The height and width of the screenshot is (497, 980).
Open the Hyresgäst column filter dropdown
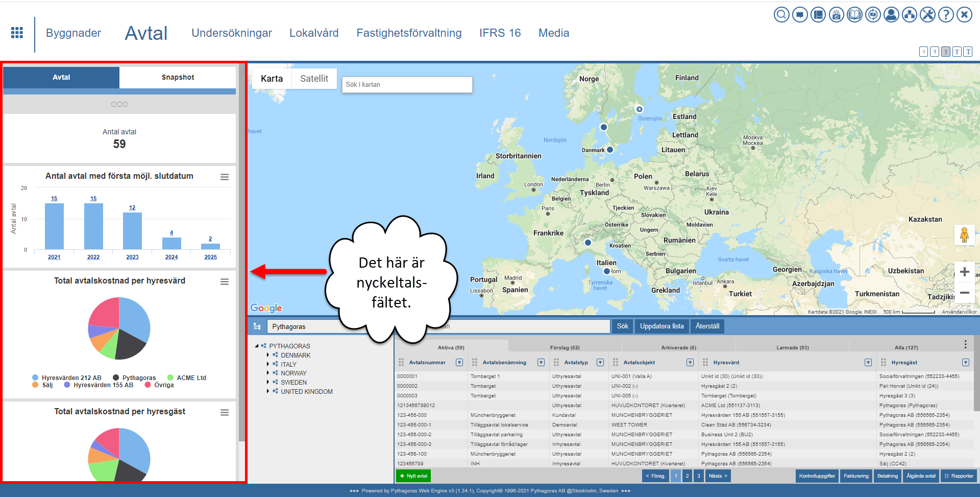(965, 363)
